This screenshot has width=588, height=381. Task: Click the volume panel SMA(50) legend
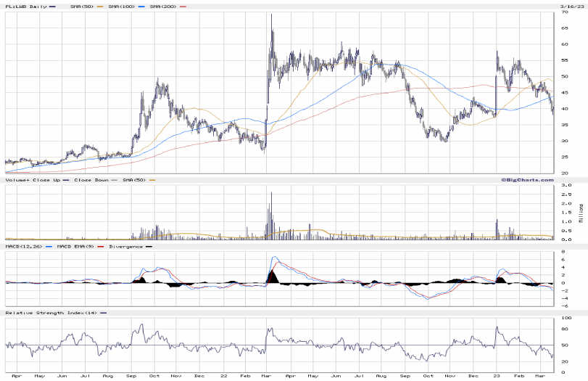pos(133,179)
